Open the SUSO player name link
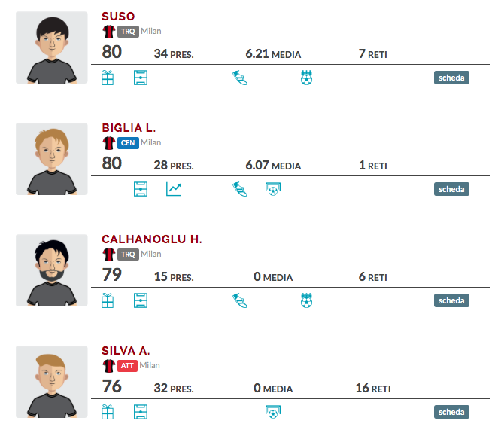This screenshot has width=504, height=436. coord(118,16)
